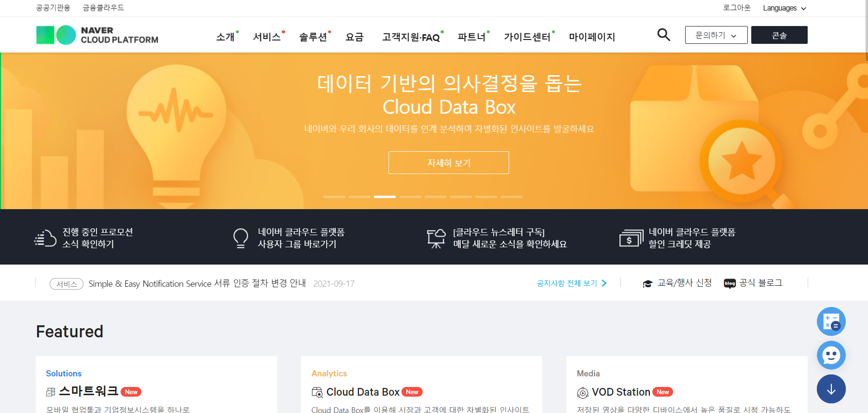Open the 파트너 menu
Viewport: 868px width, 413px height.
pos(472,37)
